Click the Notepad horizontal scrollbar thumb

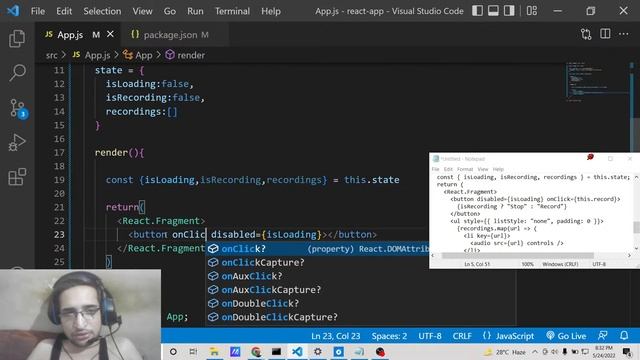click(518, 256)
